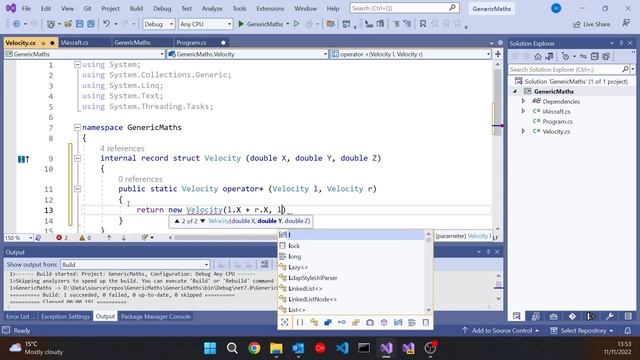The width and height of the screenshot is (640, 360).
Task: Click the main Search (Ctrl+Q) box
Action: [x=404, y=8]
